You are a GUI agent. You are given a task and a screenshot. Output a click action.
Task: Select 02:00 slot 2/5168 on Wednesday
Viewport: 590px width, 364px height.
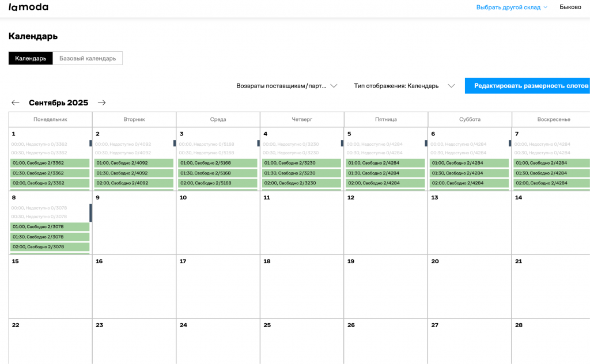[x=218, y=183]
